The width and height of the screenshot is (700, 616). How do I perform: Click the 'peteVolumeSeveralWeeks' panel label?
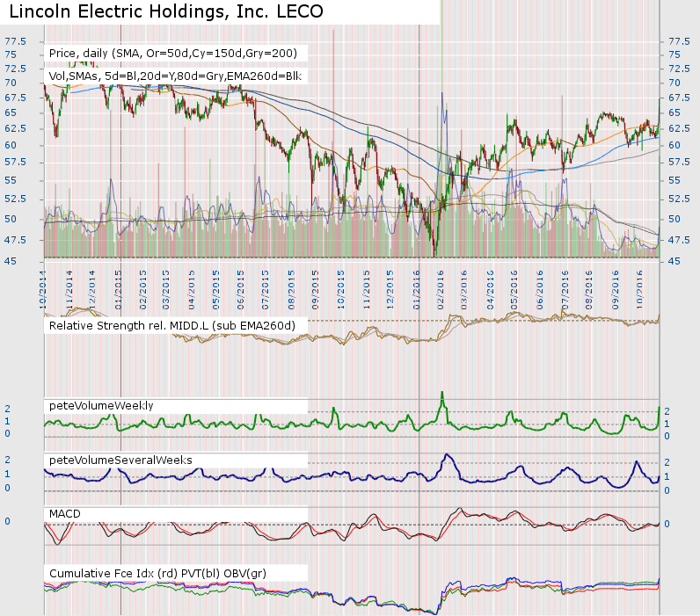pyautogui.click(x=120, y=460)
